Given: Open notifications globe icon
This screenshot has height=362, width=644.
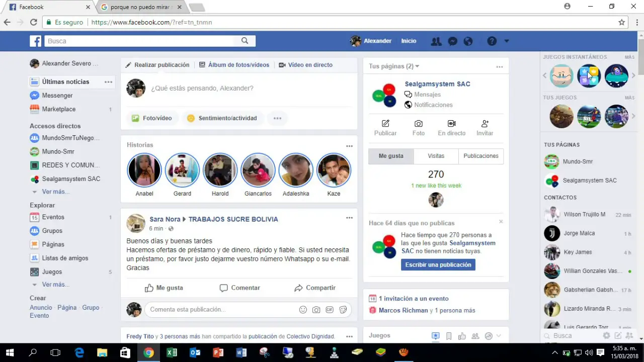Looking at the screenshot, I should click(x=468, y=41).
